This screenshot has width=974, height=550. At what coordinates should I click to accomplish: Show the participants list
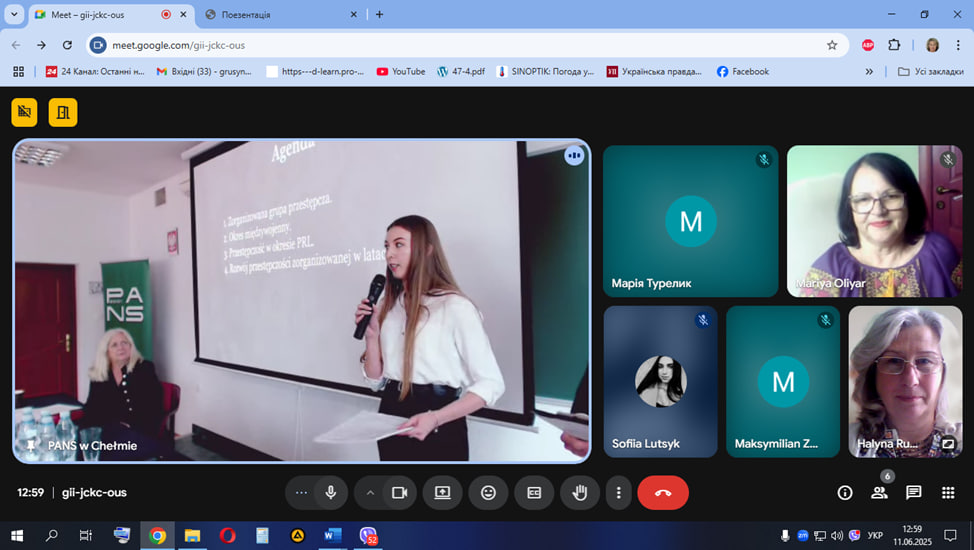click(879, 493)
